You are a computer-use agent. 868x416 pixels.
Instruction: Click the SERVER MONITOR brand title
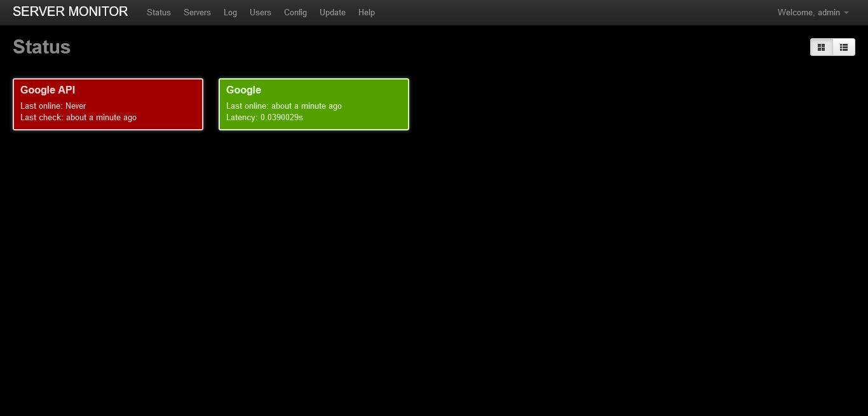(71, 11)
